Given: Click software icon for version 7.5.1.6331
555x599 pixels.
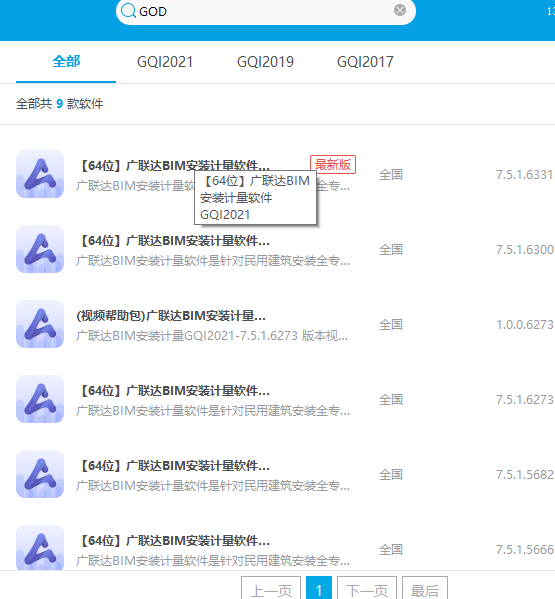Looking at the screenshot, I should pyautogui.click(x=40, y=174).
